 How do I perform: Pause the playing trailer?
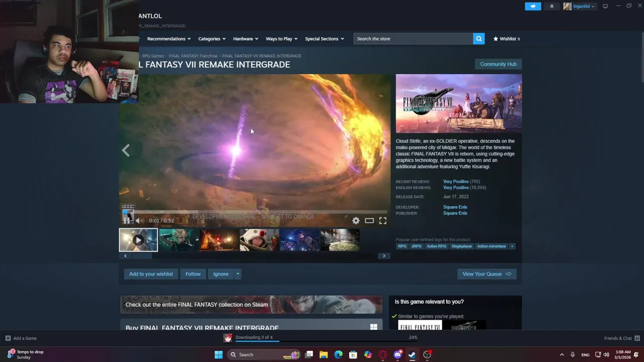pos(126,221)
